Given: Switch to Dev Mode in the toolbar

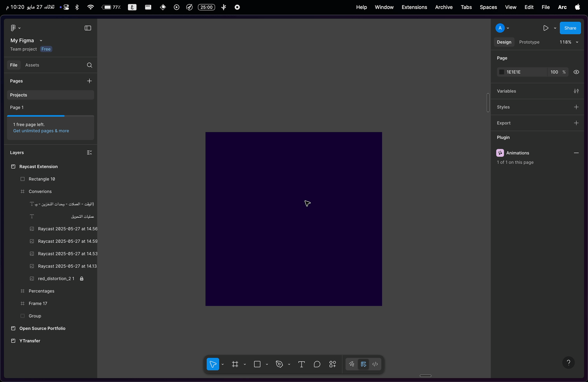Looking at the screenshot, I should click(x=375, y=364).
